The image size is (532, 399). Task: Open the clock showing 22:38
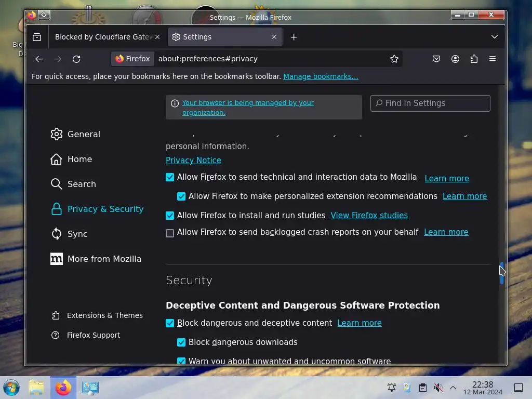[483, 388]
